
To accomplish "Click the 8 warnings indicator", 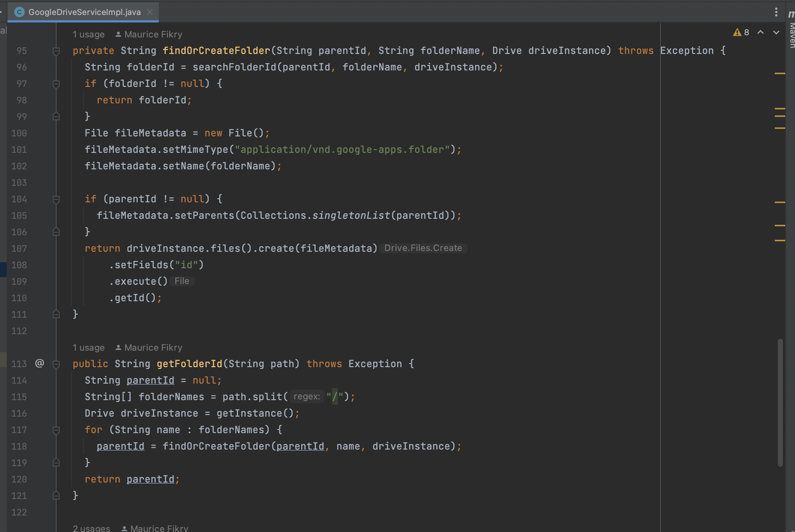I will [741, 33].
